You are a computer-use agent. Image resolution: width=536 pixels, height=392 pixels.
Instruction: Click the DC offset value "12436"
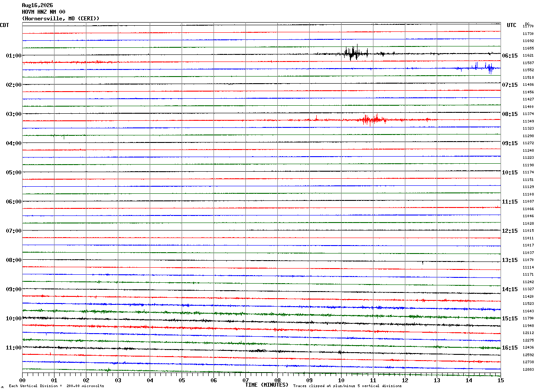click(x=528, y=348)
